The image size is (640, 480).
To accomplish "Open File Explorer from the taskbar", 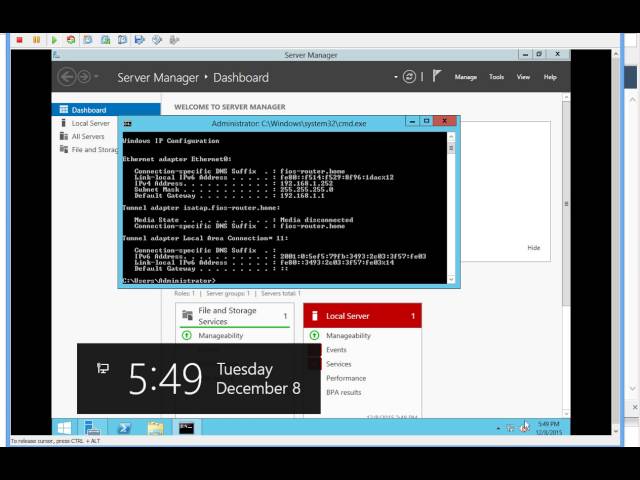I will coord(155,428).
